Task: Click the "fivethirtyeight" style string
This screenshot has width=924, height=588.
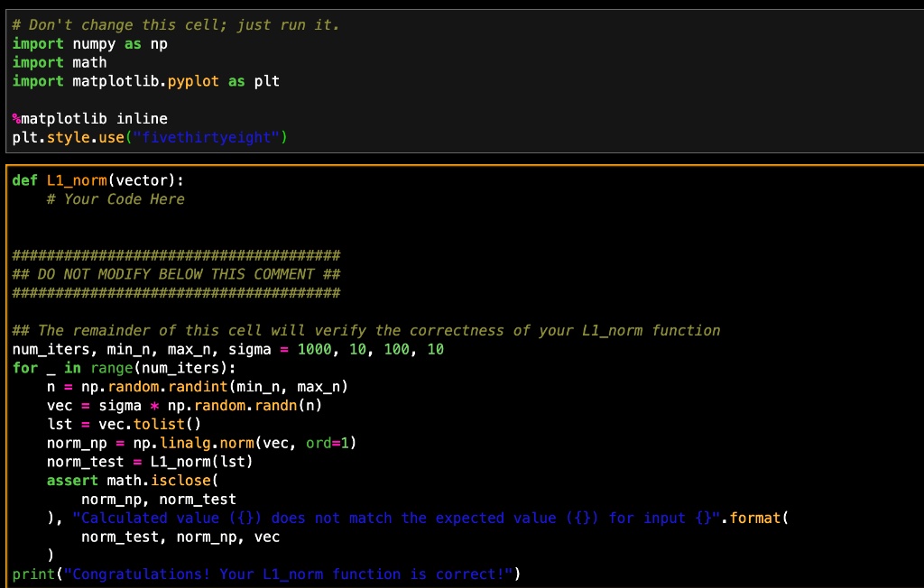Action: 206,137
